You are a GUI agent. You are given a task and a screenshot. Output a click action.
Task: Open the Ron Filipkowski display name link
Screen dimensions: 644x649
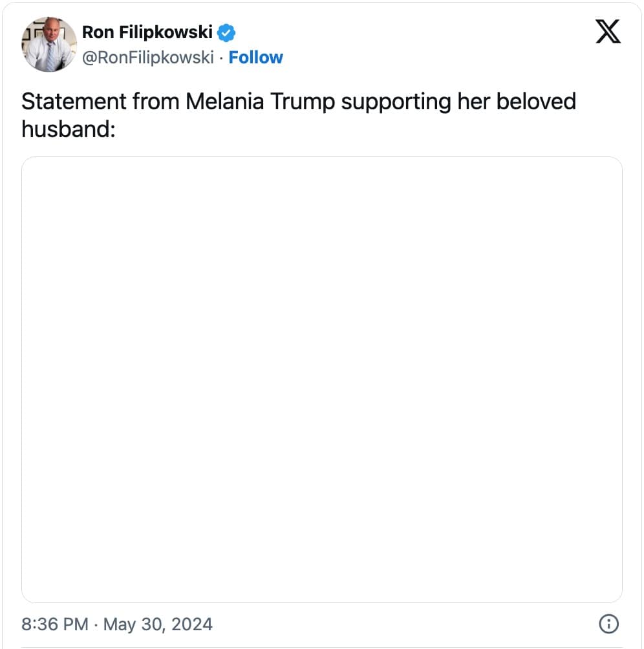147,32
